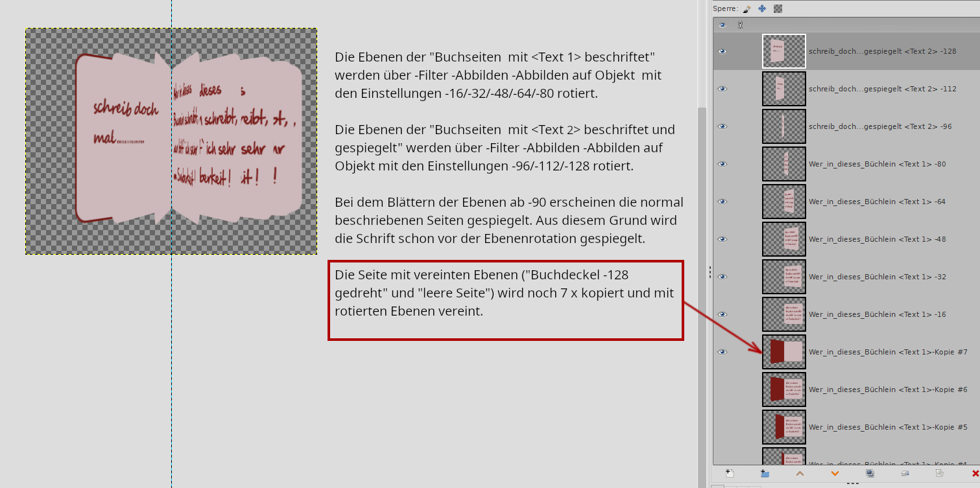Raise the selected layer one step
The height and width of the screenshot is (488, 980).
(800, 474)
